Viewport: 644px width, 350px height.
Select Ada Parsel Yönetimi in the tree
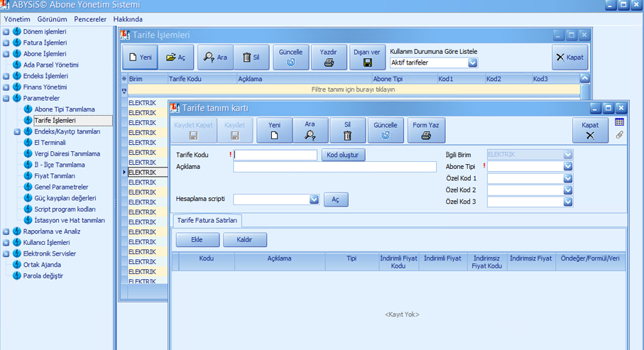51,65
